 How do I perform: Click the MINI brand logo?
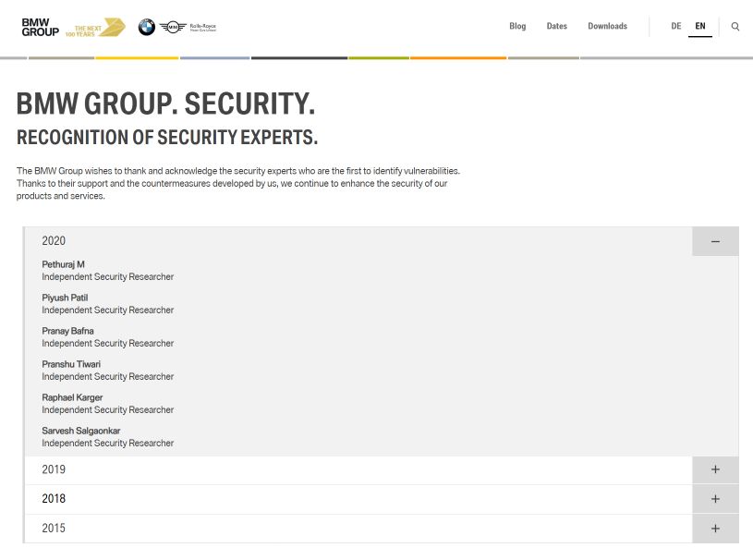(173, 28)
